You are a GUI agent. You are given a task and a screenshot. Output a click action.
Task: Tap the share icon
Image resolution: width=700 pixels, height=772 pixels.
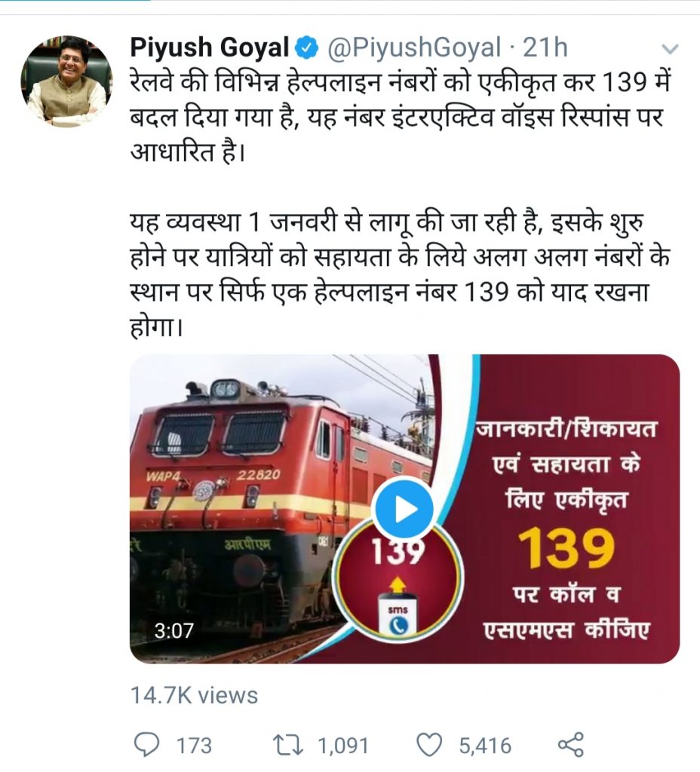pos(570,744)
